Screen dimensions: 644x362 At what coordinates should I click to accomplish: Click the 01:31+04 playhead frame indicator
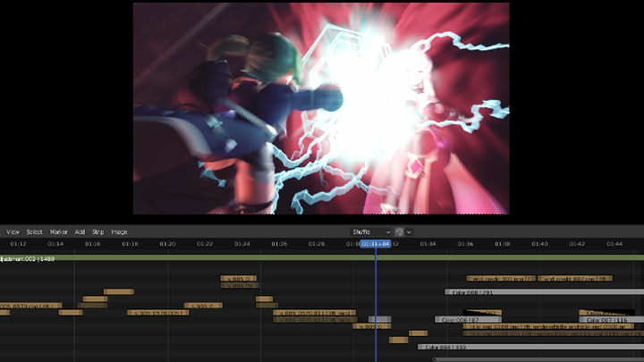click(376, 244)
